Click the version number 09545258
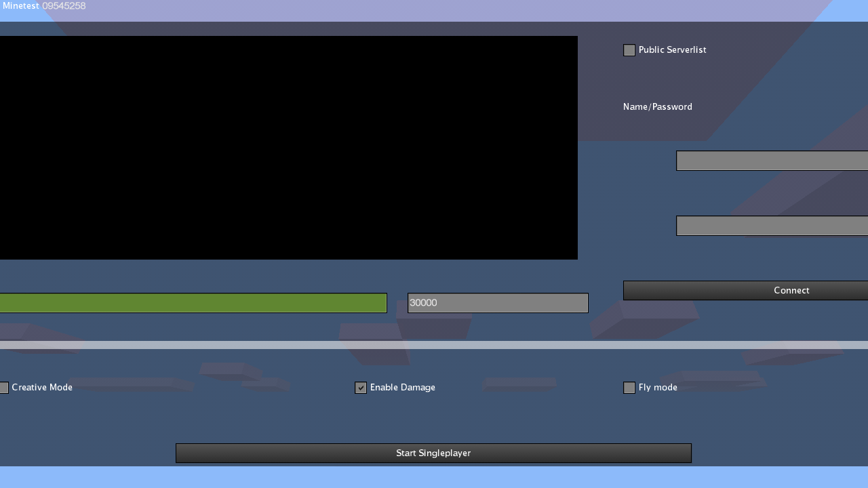This screenshot has width=868, height=488. (x=64, y=5)
